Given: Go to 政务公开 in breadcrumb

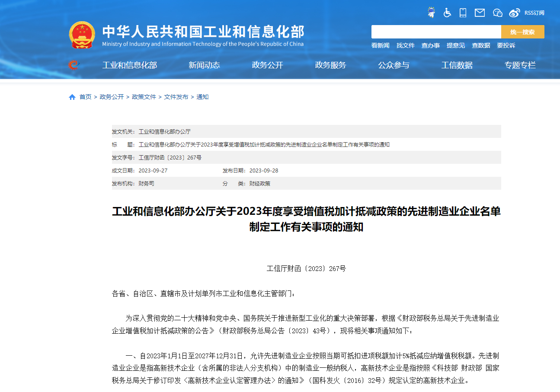Looking at the screenshot, I should (x=112, y=97).
